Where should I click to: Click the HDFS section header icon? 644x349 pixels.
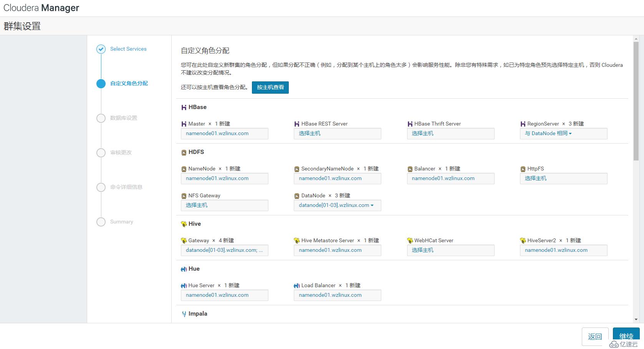(184, 152)
